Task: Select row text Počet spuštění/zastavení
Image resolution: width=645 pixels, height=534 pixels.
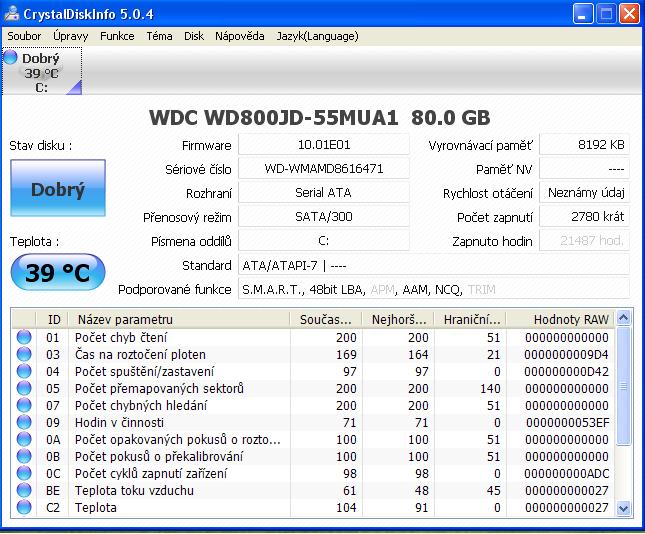Action: coord(144,371)
